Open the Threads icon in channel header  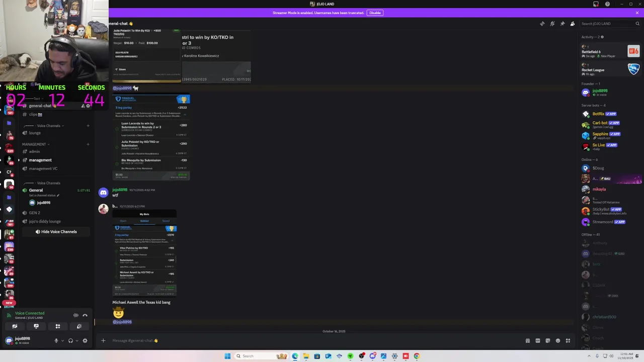(542, 24)
